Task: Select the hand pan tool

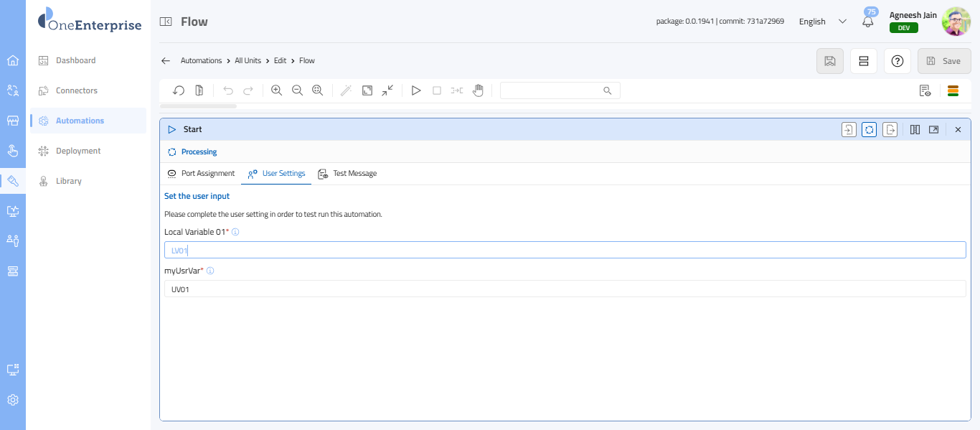Action: (478, 90)
